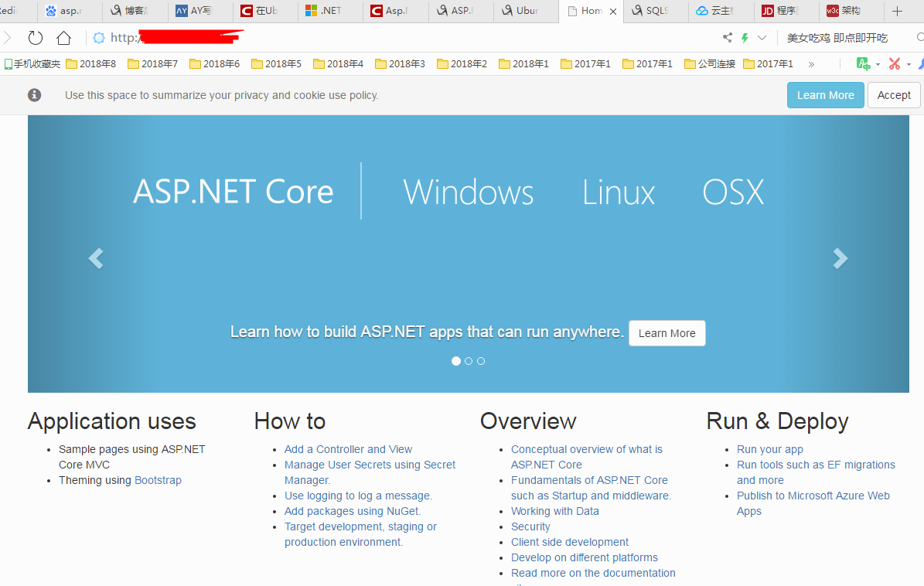Open the translate icon's dropdown arrow
The image size is (924, 586).
878,64
